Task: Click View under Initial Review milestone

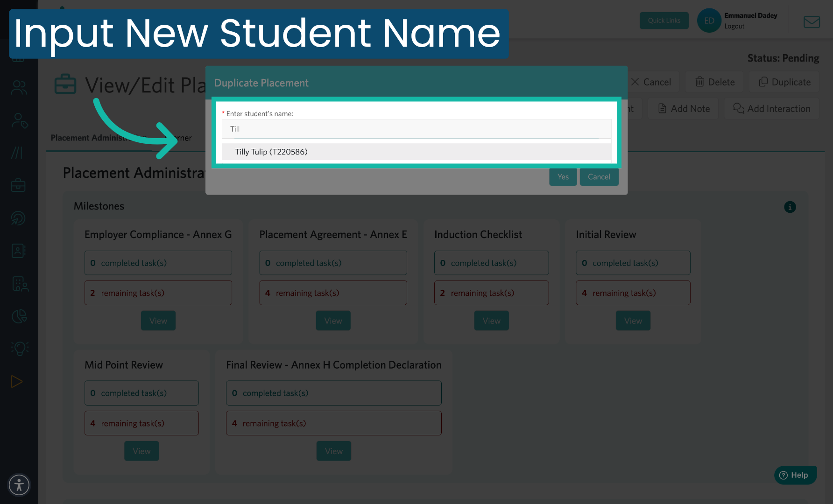Action: point(633,321)
